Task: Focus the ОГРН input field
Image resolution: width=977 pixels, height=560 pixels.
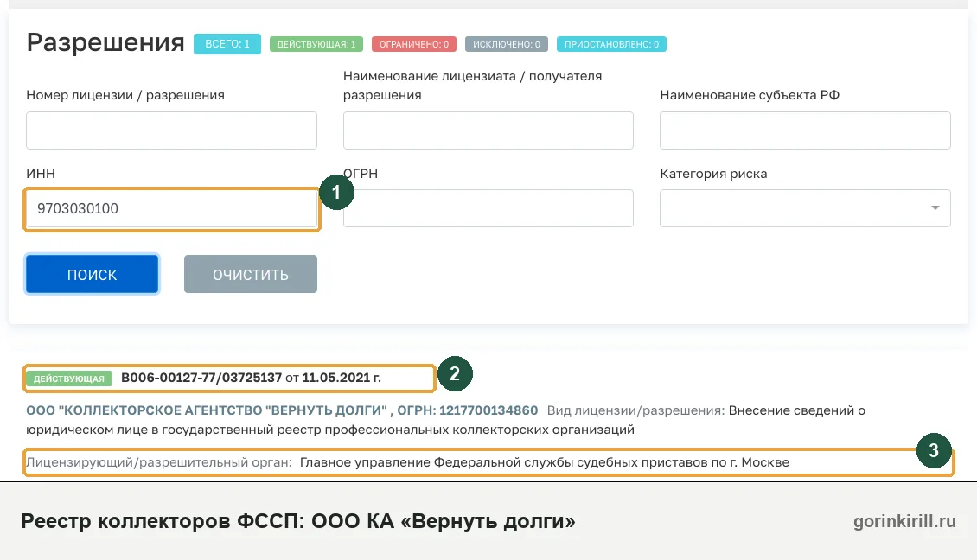Action: coord(488,208)
